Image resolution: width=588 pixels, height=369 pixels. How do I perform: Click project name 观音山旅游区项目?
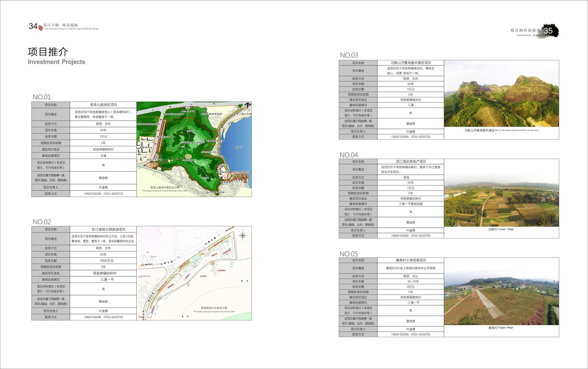tap(103, 105)
